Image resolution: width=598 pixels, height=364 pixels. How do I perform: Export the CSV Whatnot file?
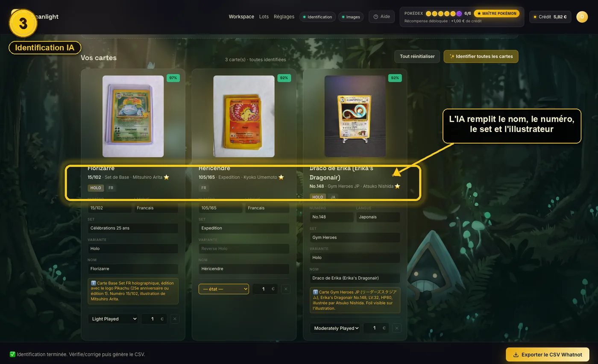tap(548, 355)
